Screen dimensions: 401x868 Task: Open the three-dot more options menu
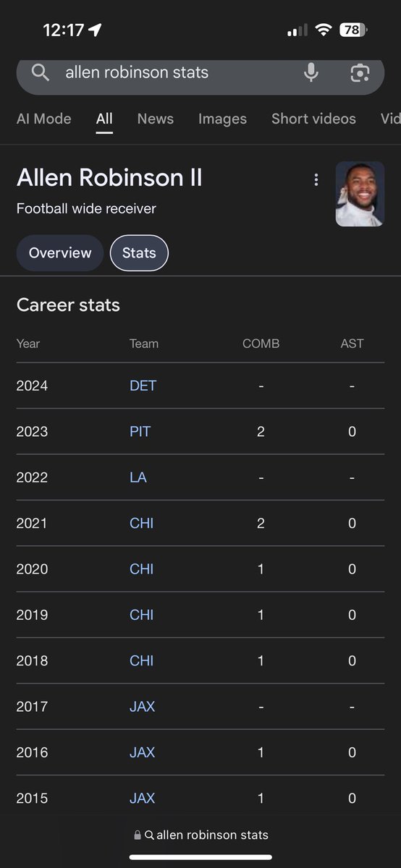click(x=316, y=179)
